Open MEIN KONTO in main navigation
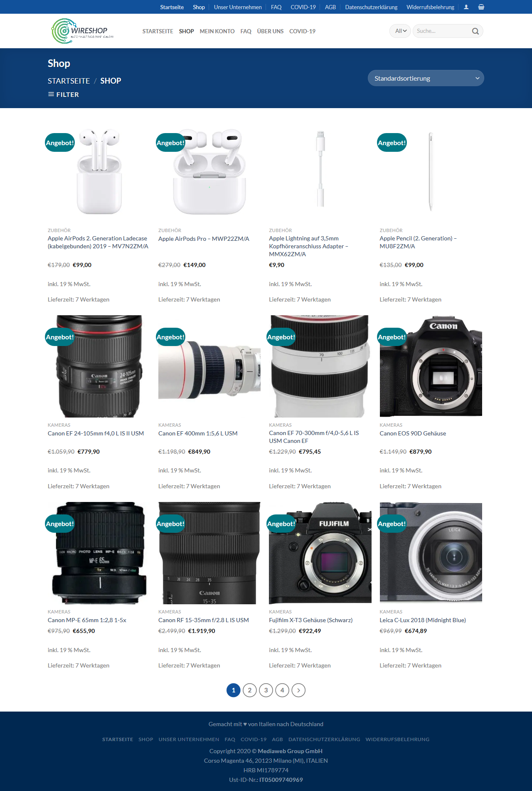532x791 pixels. coord(217,31)
